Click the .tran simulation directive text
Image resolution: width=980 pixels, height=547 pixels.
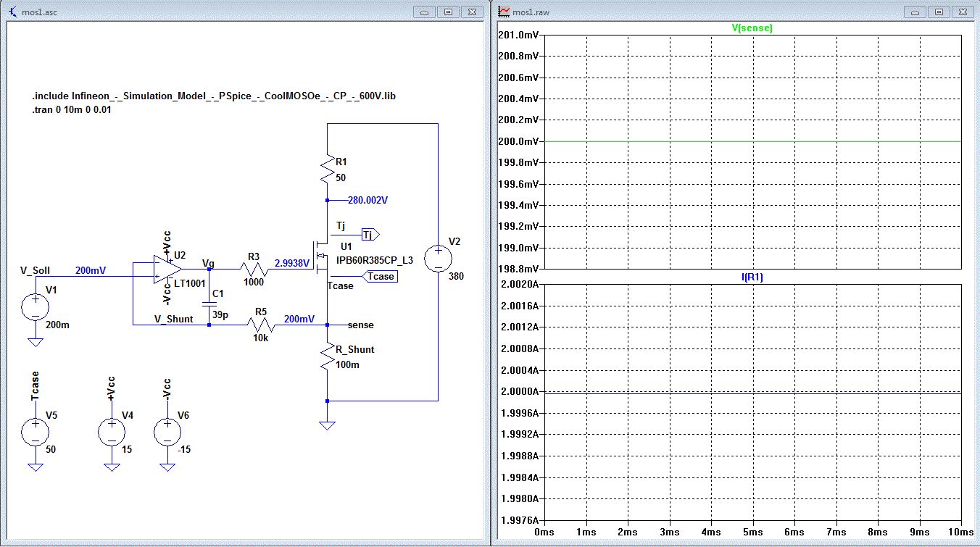point(71,109)
